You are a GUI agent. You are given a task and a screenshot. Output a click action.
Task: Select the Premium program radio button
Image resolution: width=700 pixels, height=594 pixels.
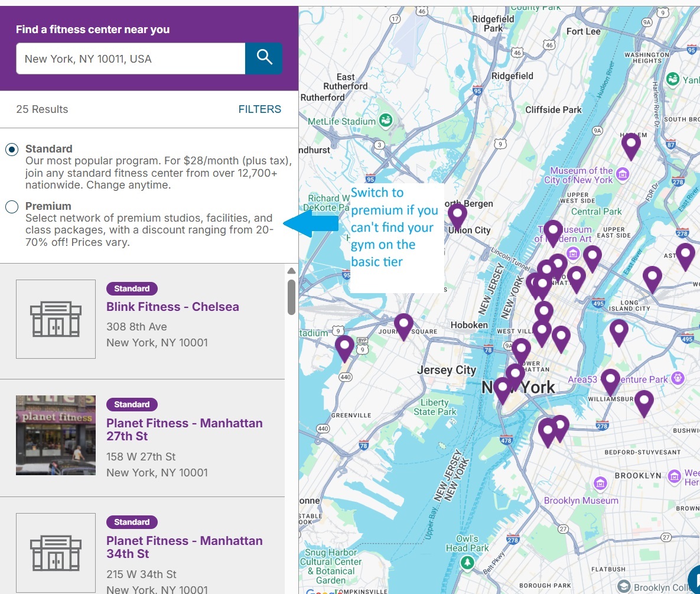point(12,206)
